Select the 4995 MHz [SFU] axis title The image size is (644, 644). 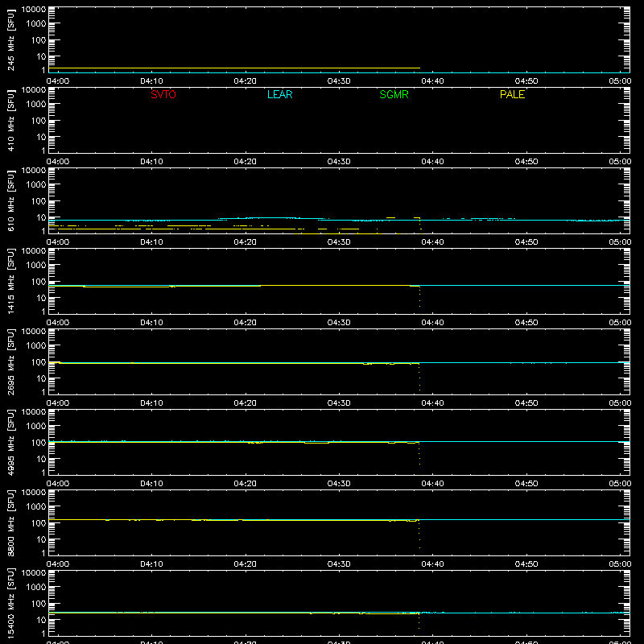pyautogui.click(x=10, y=443)
